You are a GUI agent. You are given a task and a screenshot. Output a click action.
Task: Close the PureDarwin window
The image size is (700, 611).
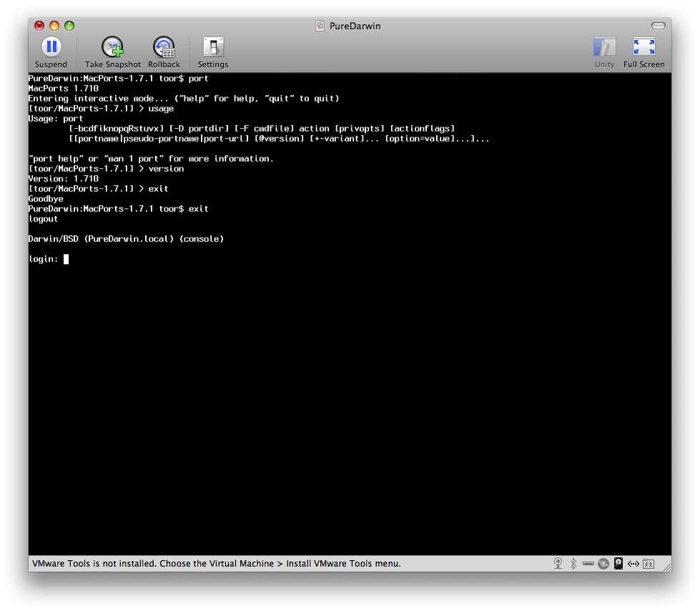(39, 26)
